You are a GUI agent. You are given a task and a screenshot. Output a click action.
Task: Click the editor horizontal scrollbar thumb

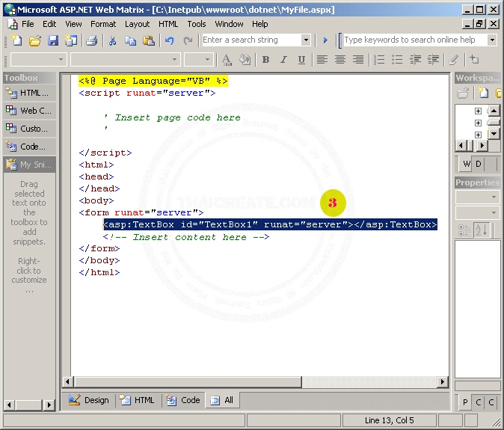coord(188,382)
